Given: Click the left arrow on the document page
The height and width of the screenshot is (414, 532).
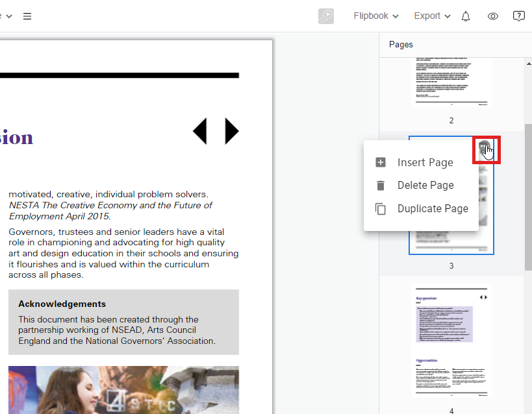Looking at the screenshot, I should point(200,131).
